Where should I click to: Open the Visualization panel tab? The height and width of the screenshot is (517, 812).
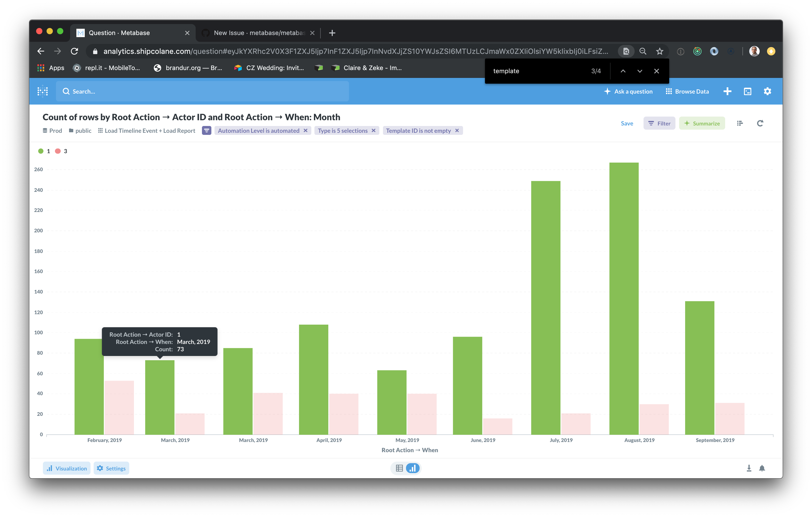(66, 468)
